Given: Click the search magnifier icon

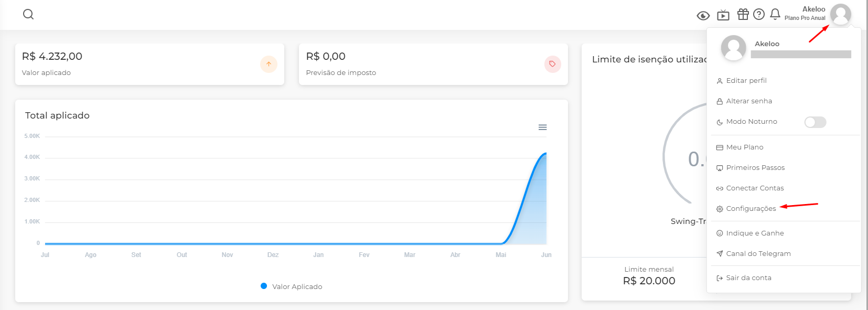Looking at the screenshot, I should click(x=28, y=14).
